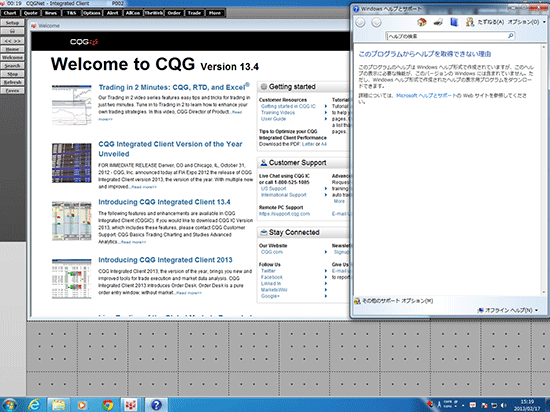Open the Chart toolbar button
This screenshot has width=550, height=412.
(10, 13)
